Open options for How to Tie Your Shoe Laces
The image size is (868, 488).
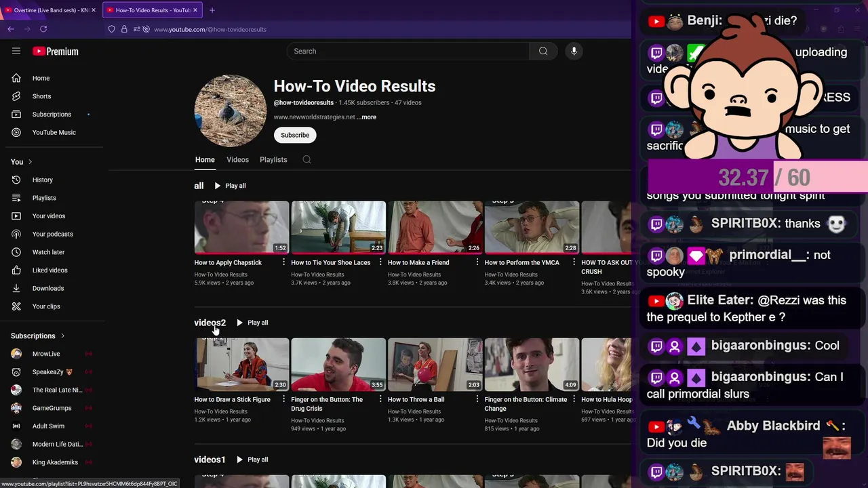point(380,262)
